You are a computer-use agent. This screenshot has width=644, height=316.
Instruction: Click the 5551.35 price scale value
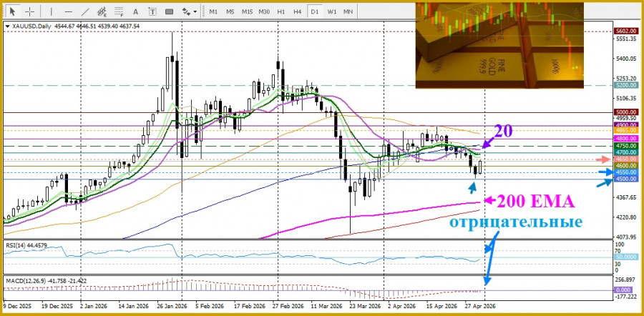click(x=625, y=39)
